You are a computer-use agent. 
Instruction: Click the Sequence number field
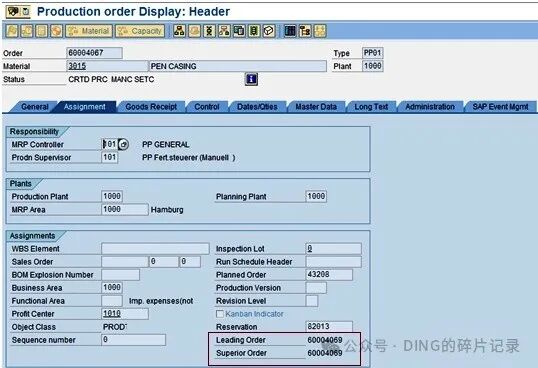click(134, 340)
